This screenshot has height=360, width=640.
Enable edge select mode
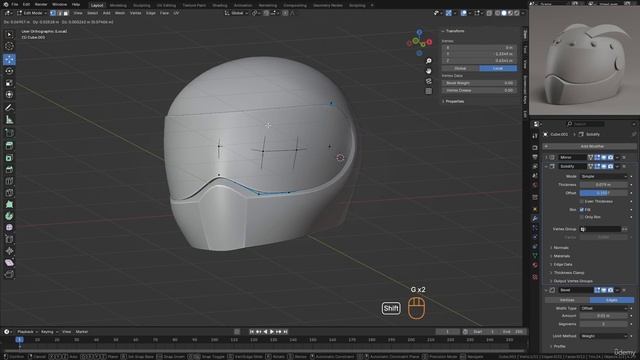tap(60, 13)
